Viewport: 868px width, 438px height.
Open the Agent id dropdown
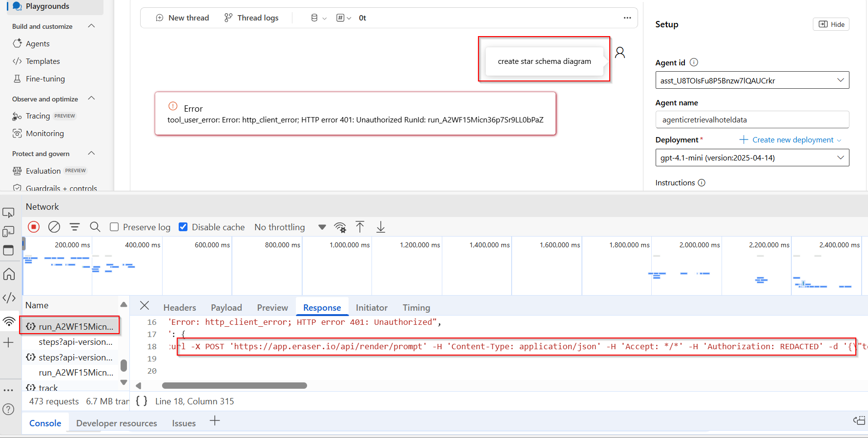pos(752,80)
